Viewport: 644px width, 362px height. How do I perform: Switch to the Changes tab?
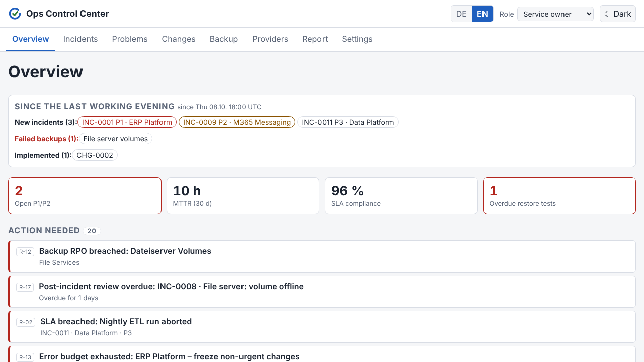tap(179, 39)
